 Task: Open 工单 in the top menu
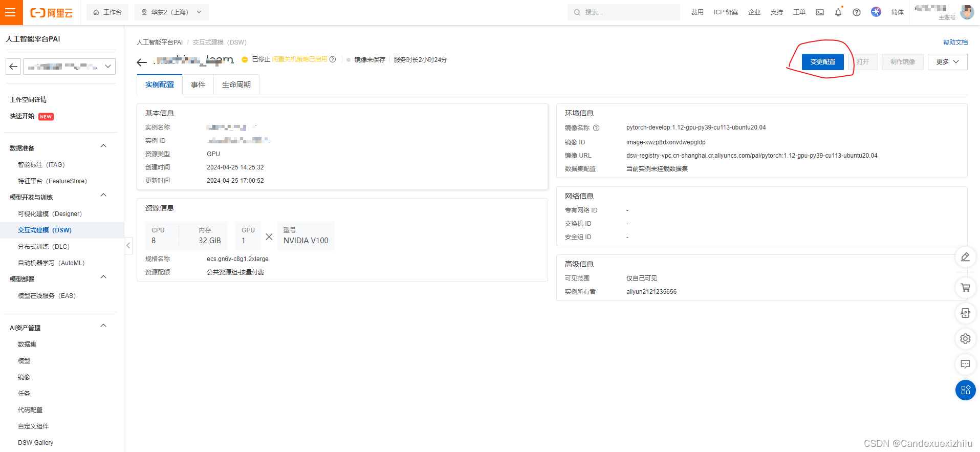pyautogui.click(x=799, y=12)
